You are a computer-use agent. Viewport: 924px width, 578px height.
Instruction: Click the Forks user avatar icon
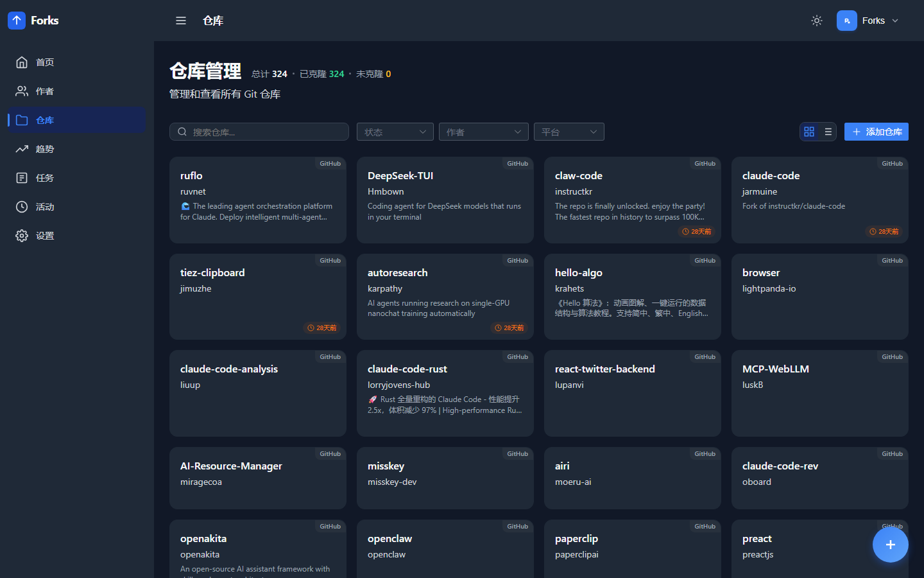[x=847, y=21]
